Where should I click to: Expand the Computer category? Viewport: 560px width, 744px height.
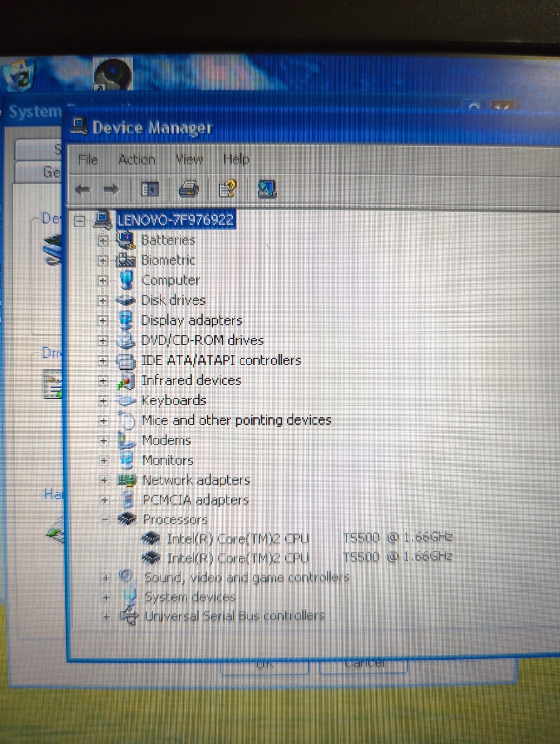(x=103, y=281)
